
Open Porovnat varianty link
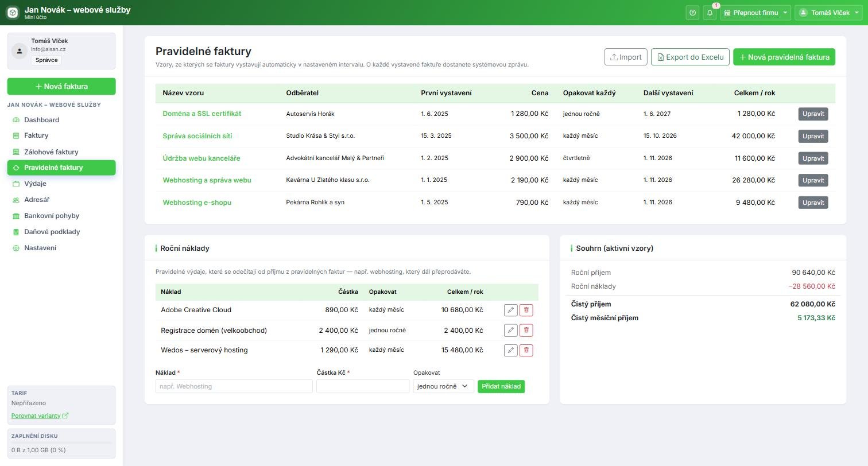pos(36,415)
